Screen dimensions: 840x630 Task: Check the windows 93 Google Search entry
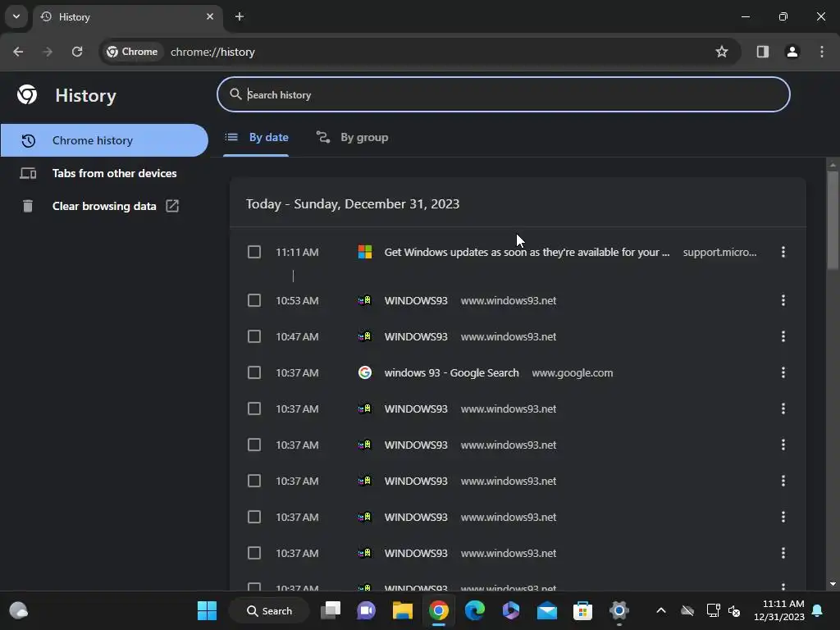tap(254, 373)
